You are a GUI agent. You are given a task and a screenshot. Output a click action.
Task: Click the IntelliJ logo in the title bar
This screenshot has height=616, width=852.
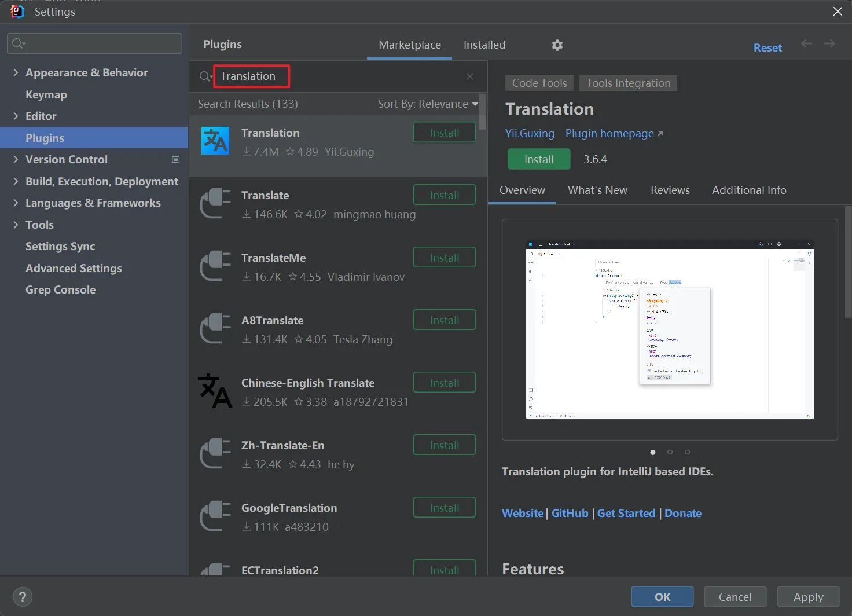17,11
